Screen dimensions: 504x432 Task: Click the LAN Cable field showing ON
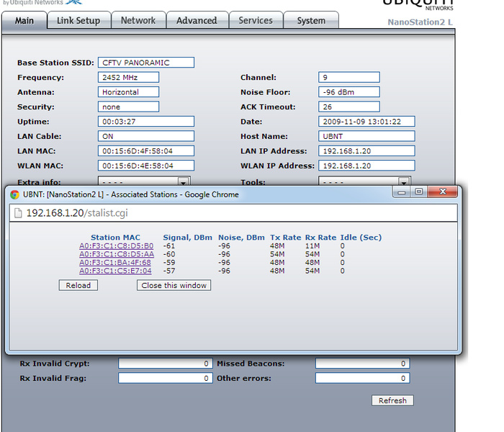click(146, 136)
